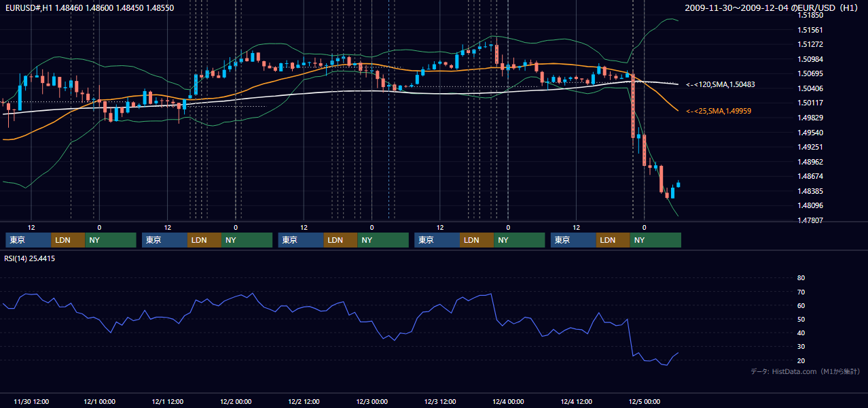
Task: Click the 12/1 00:00 time axis label
Action: 99,401
